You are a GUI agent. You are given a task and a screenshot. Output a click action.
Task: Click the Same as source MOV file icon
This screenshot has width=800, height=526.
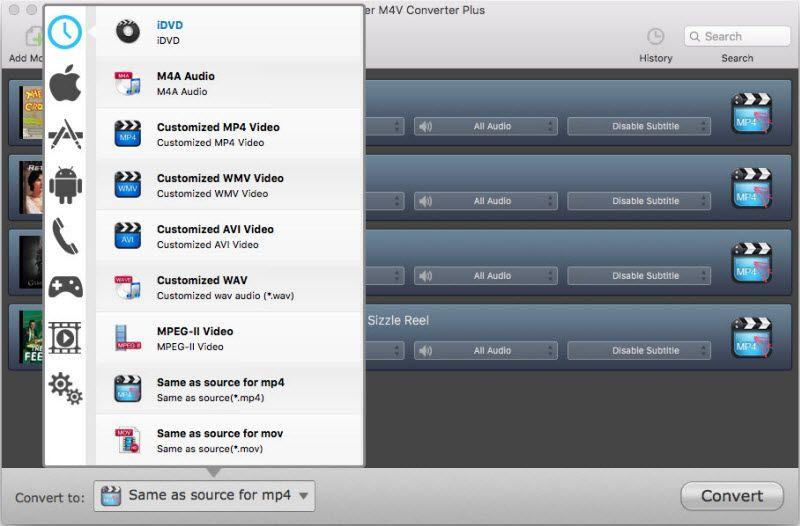pos(128,440)
